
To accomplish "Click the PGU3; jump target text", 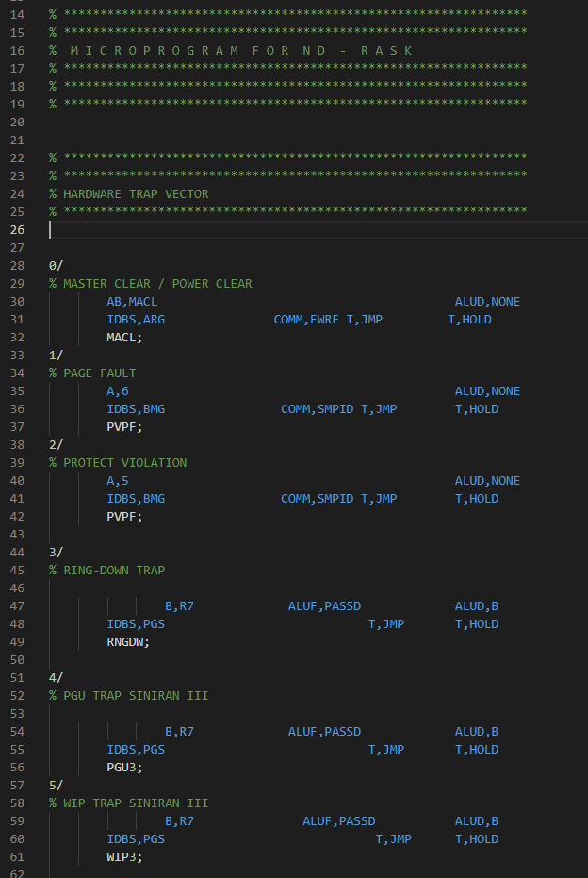I will [x=124, y=768].
